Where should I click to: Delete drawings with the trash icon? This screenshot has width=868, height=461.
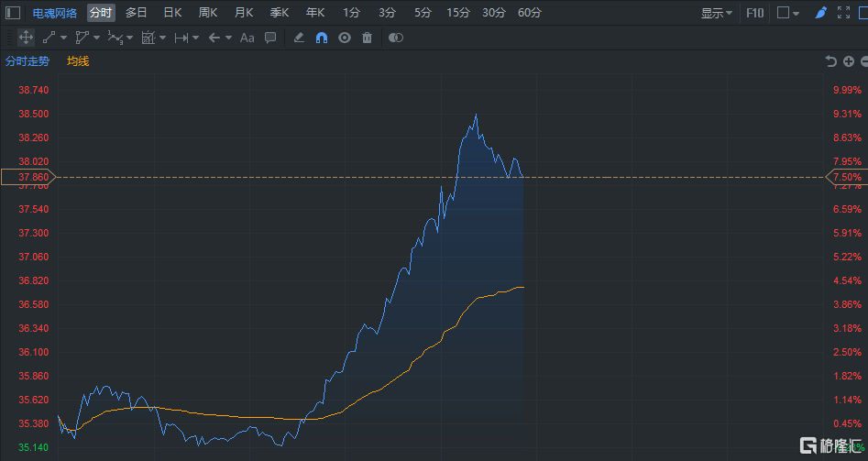[x=367, y=38]
